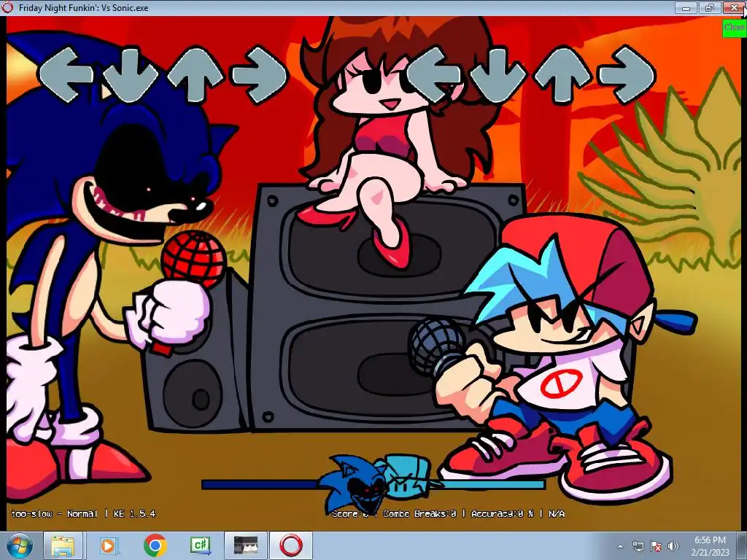747x560 pixels.
Task: Click the clock showing 6:56 PM
Action: coord(710,540)
